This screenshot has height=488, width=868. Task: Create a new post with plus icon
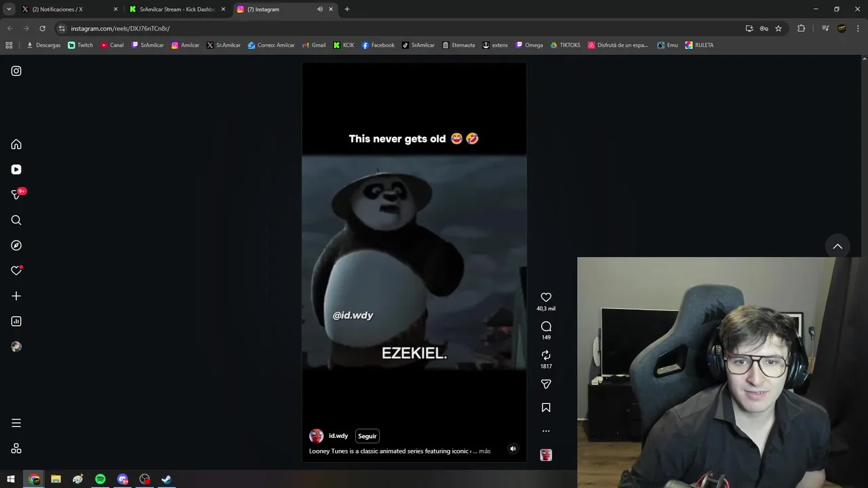coord(16,296)
